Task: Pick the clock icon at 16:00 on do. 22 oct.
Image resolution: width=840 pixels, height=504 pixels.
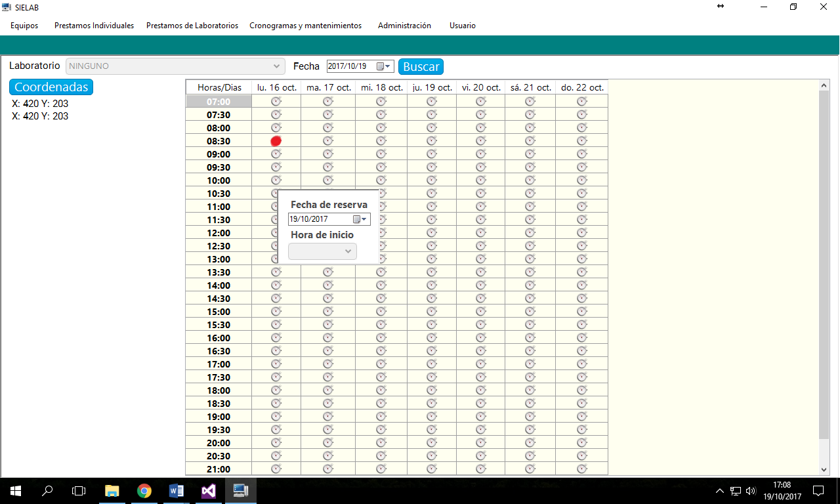Action: click(x=582, y=338)
